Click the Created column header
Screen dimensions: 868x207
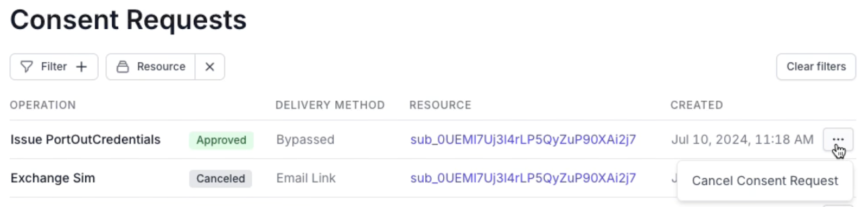(697, 105)
